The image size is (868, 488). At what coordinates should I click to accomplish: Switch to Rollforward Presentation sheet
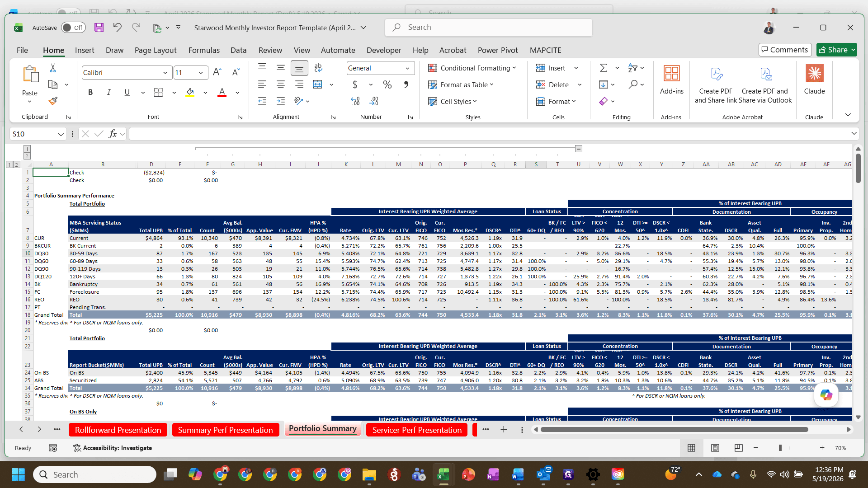tap(118, 430)
